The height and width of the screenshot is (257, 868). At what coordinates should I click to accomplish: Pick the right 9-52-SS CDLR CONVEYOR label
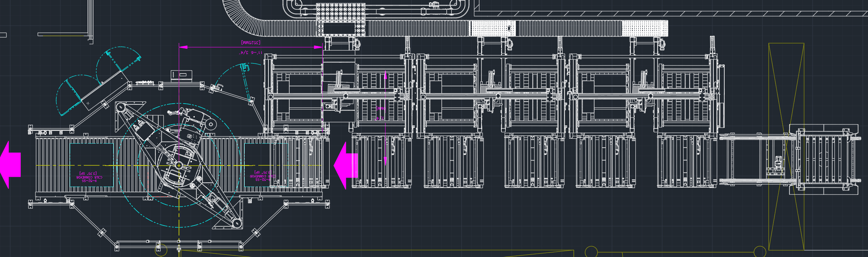click(x=262, y=176)
